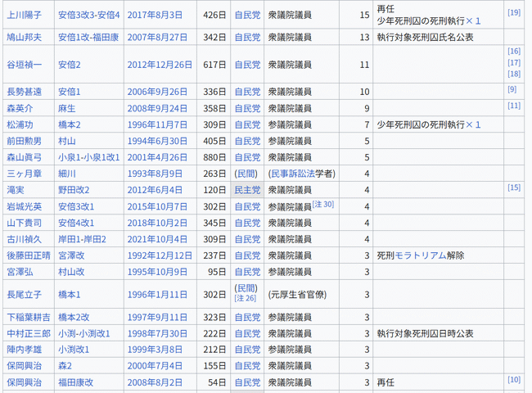The width and height of the screenshot is (532, 393).
Task: Click the 安倍3改1 cabinet link
Action: coord(76,206)
